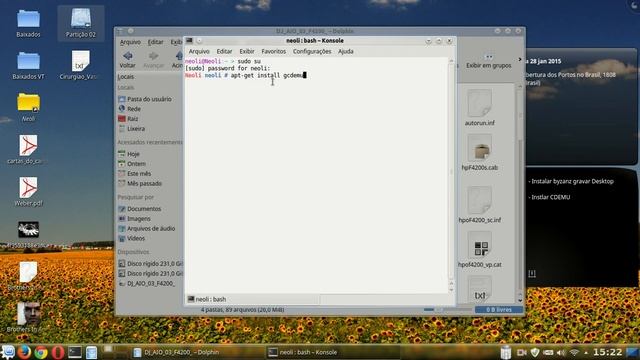Screen dimensions: 640x360
Task: Launch file manager from taskbar launcher
Action: coord(91,352)
